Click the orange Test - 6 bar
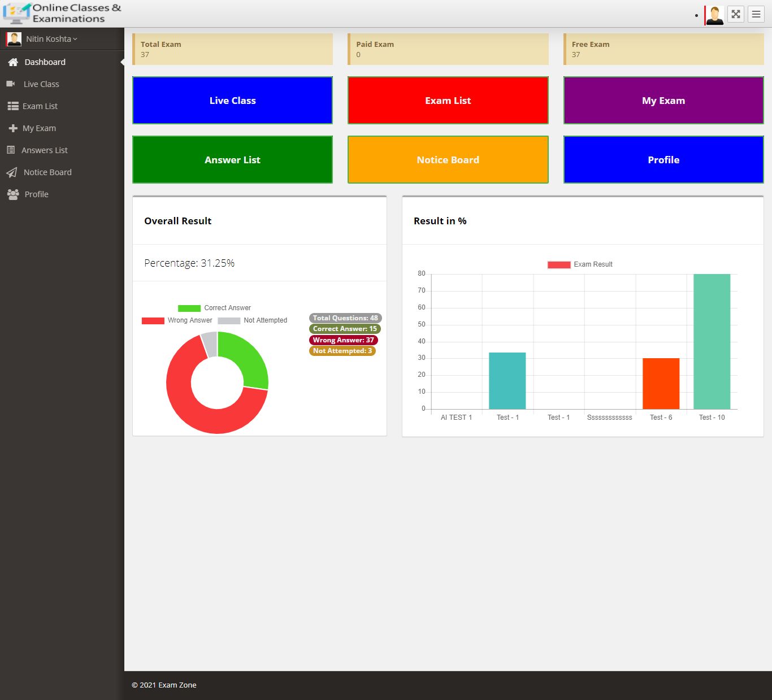This screenshot has height=700, width=772. pos(661,384)
